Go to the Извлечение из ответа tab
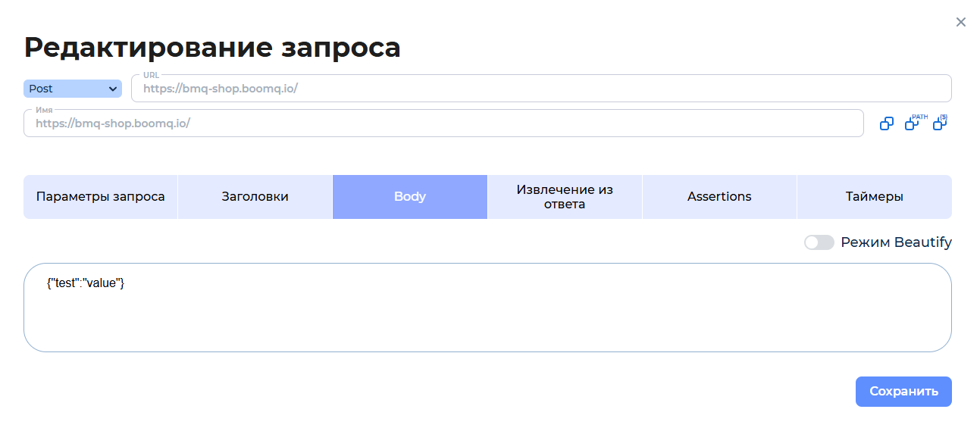This screenshot has height=428, width=980. (x=565, y=197)
